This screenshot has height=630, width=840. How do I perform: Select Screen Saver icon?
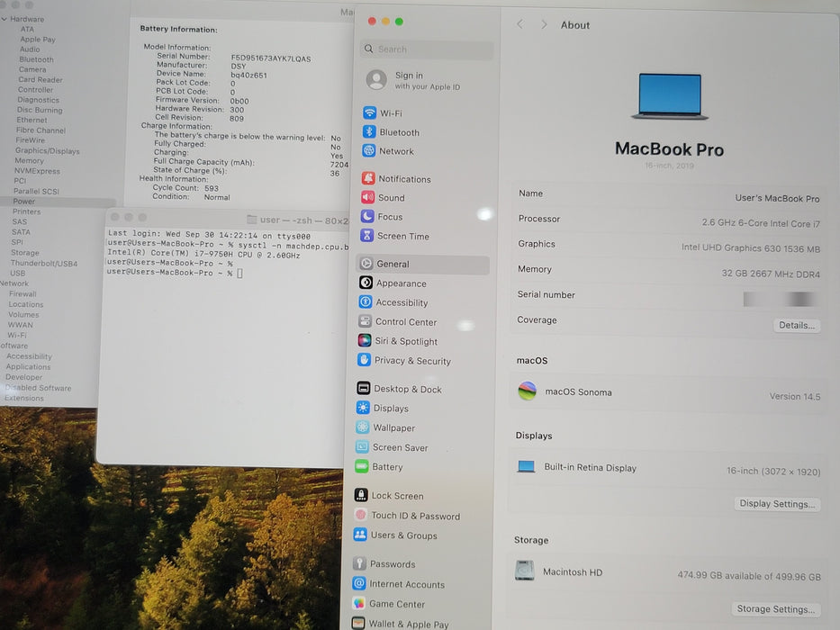click(x=362, y=446)
